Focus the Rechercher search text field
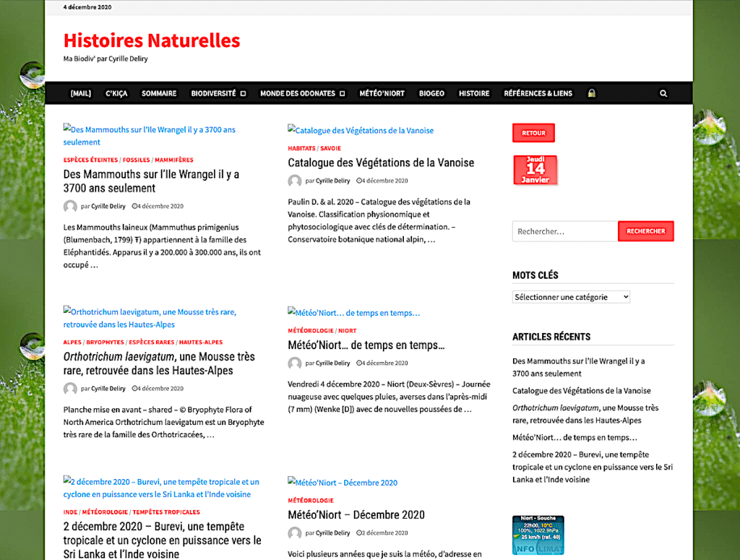The width and height of the screenshot is (740, 560). (564, 231)
